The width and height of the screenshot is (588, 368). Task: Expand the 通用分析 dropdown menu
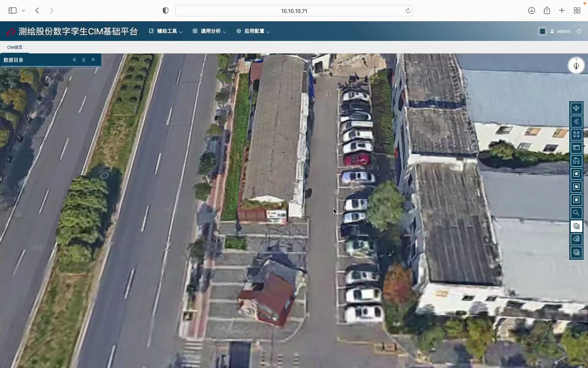point(210,31)
